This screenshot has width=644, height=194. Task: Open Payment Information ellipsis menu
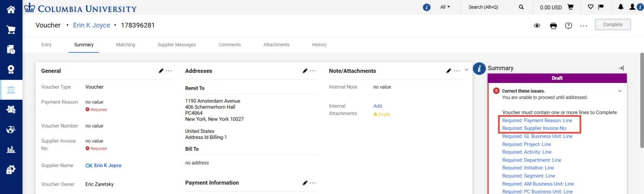coord(313,183)
